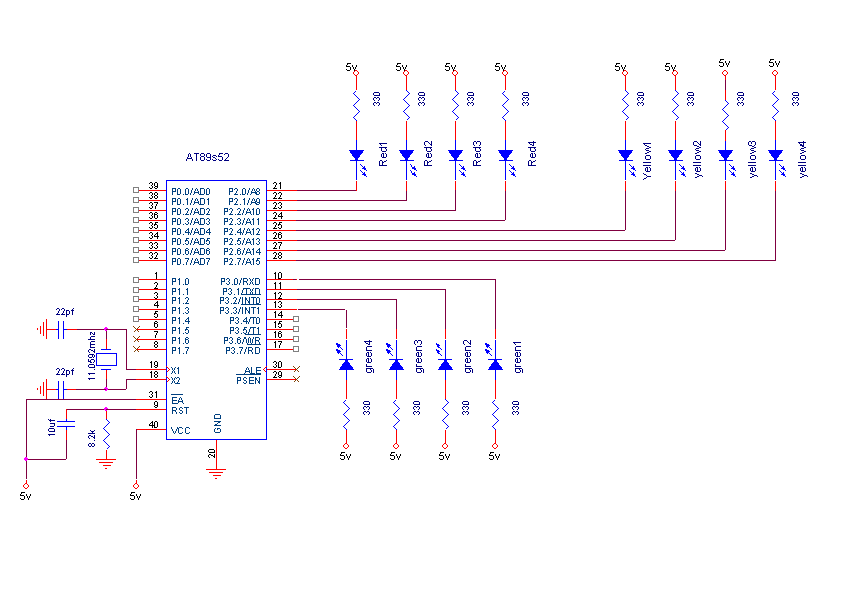Click the VCC pin label
846x594 pixels.
tap(181, 431)
